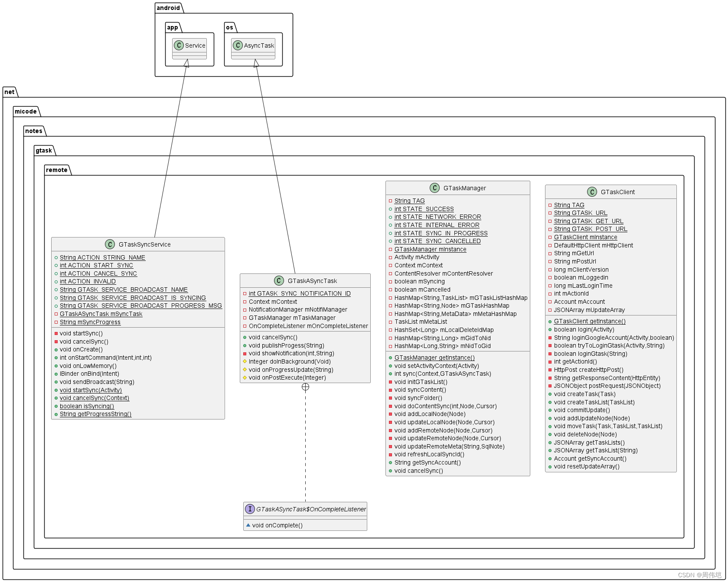Click the text String getProgressString()
The image size is (728, 582).
pyautogui.click(x=96, y=414)
